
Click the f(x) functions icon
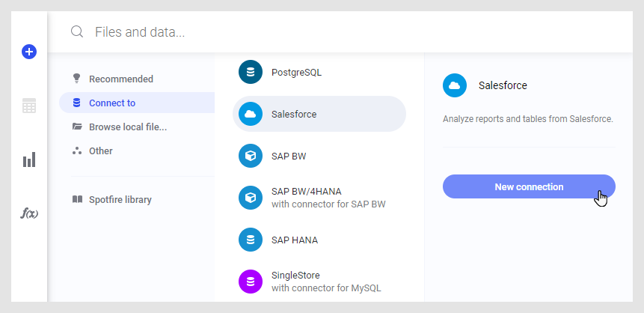(x=29, y=213)
